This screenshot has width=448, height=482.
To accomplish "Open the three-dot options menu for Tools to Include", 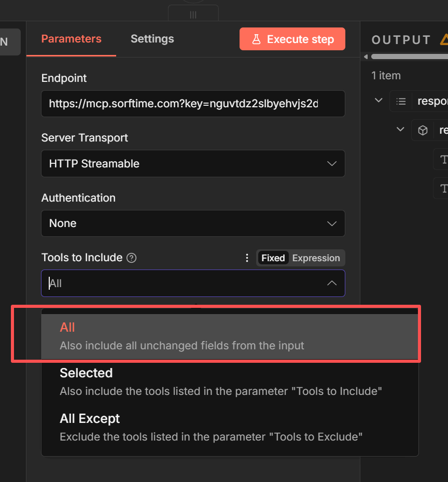I will tap(247, 258).
